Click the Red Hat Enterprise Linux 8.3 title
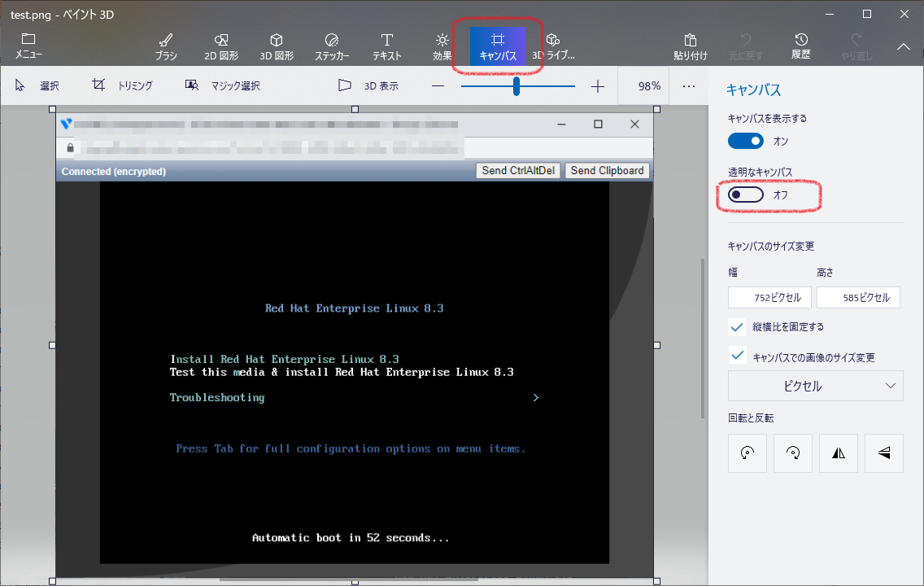Viewport: 924px width, 586px height. (x=354, y=308)
